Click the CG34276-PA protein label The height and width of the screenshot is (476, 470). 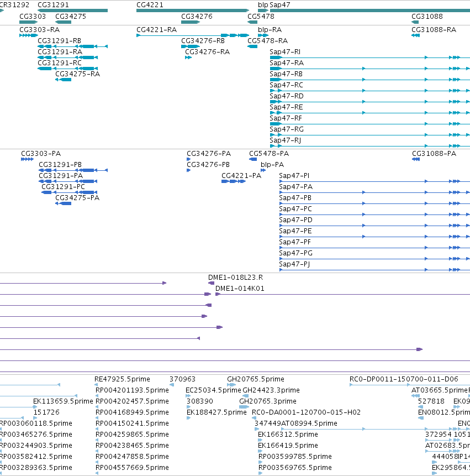click(209, 154)
